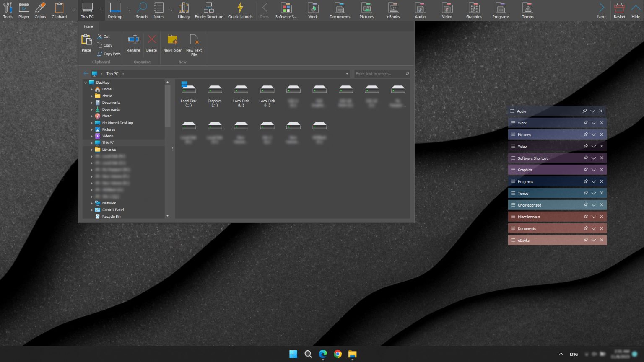The height and width of the screenshot is (362, 644).
Task: Click inside the search text field
Action: click(x=377, y=74)
